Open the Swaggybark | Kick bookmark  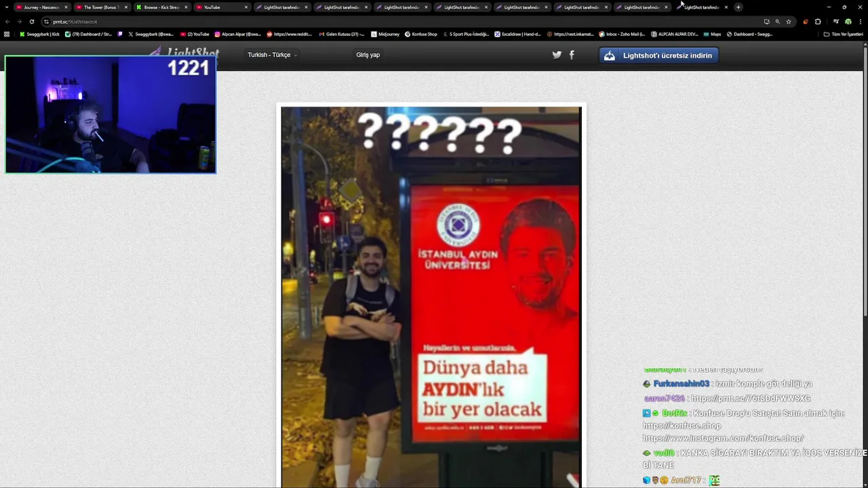click(39, 34)
